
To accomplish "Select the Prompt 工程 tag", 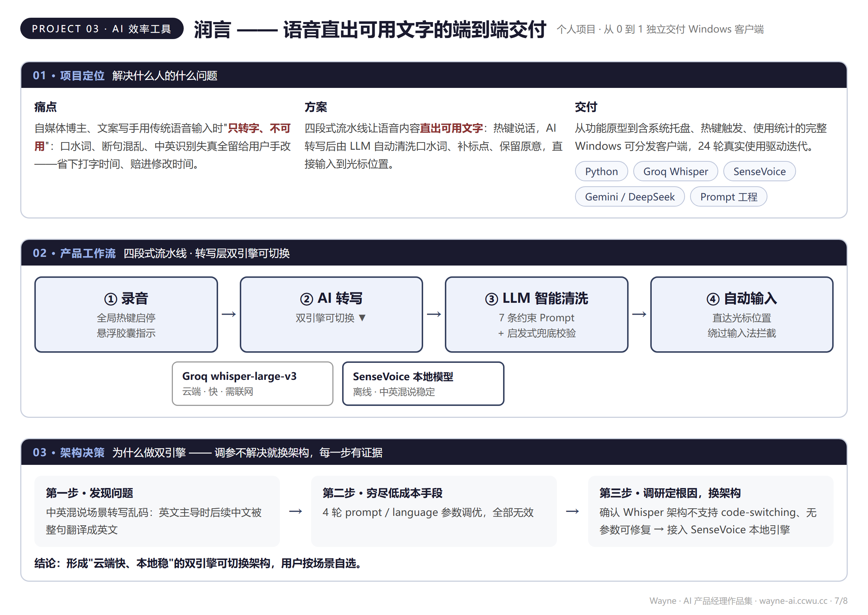I will point(728,196).
